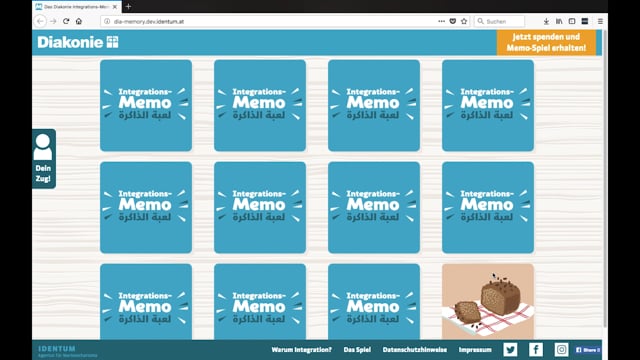Viewport: 640px width, 360px height.
Task: Open the Impressum footer link
Action: coord(475,350)
